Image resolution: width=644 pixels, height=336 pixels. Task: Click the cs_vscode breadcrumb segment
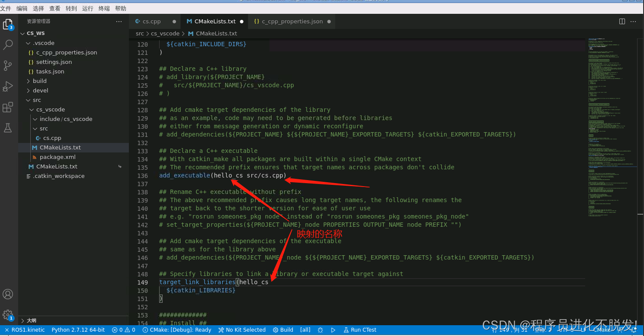(x=165, y=33)
